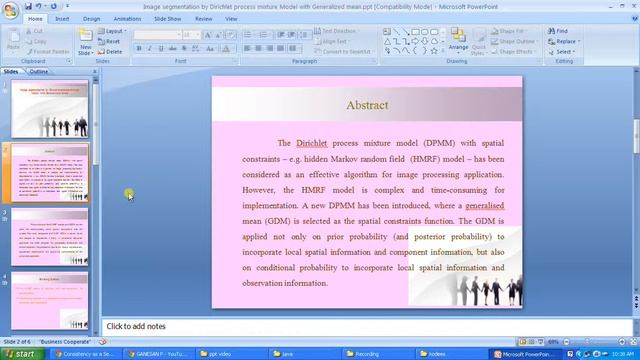
Task: Open the font name dropdown
Action: click(179, 35)
